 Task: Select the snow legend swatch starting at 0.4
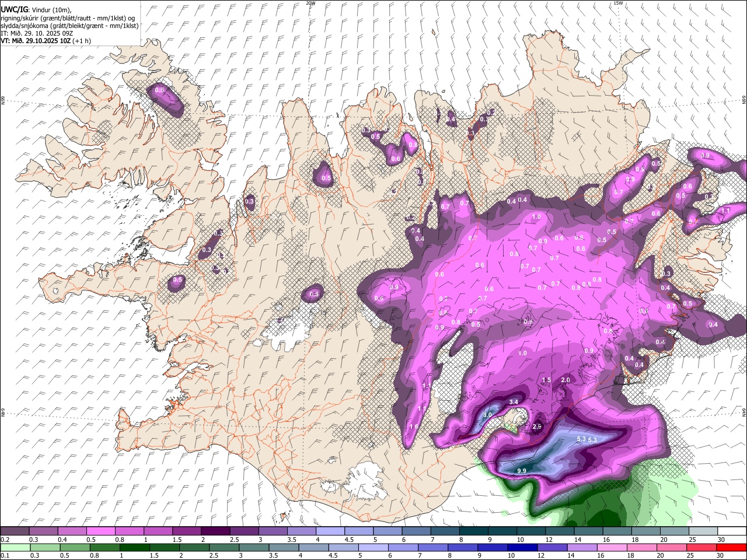click(72, 531)
